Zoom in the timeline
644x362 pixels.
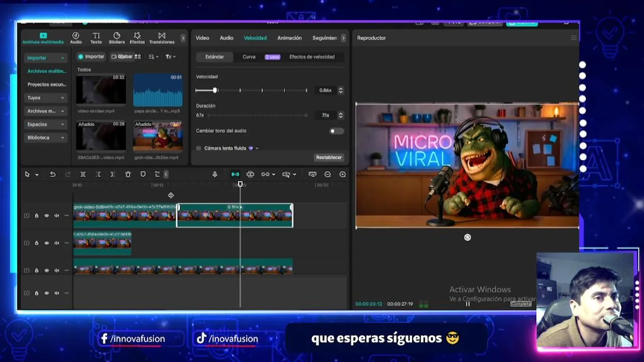(x=343, y=174)
